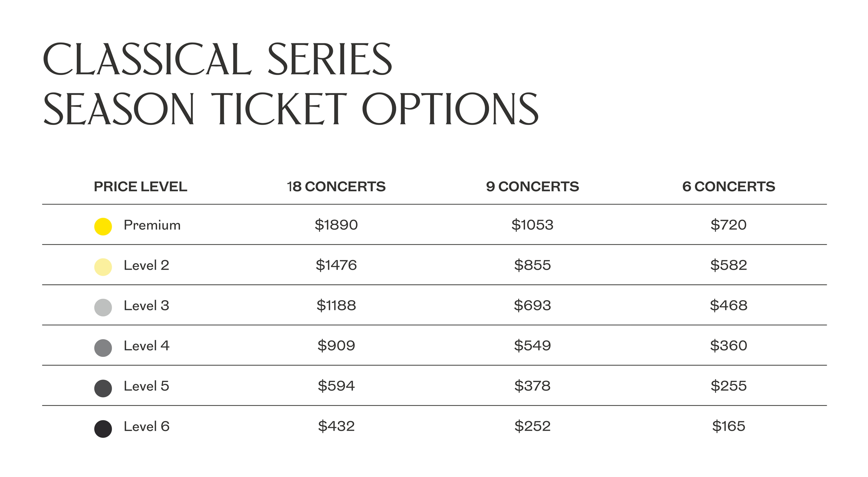Click the pale yellow Level 2 dot
Viewport: 868px width, 477px height.
pos(103,267)
